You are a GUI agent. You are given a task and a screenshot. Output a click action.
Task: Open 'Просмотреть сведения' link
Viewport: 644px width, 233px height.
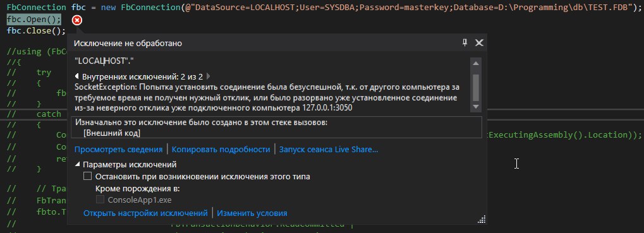119,150
